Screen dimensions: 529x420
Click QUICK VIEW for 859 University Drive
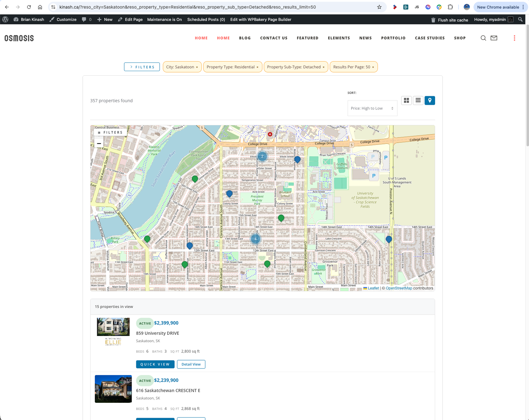[x=155, y=364]
